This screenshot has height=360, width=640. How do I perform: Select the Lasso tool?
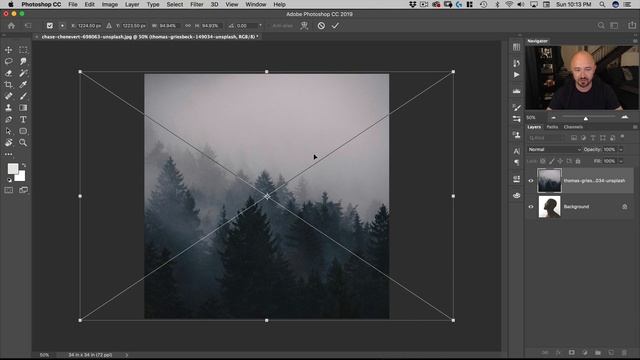click(x=8, y=61)
